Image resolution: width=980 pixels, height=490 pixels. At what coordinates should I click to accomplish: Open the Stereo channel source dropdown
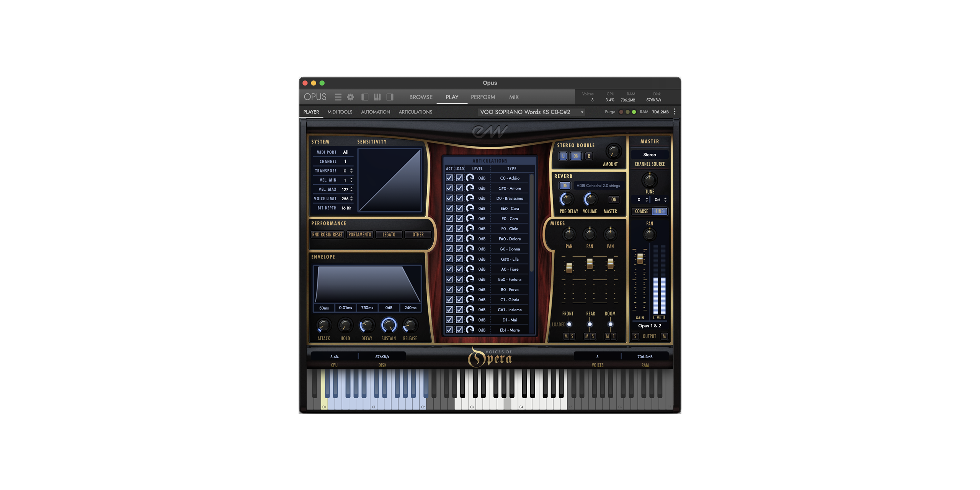pyautogui.click(x=650, y=155)
